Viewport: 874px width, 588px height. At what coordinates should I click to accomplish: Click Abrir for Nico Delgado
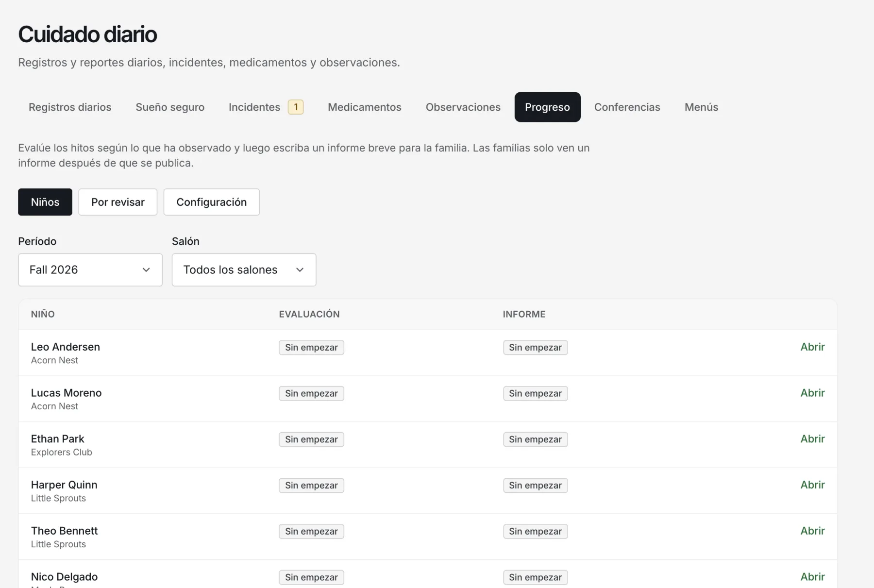[812, 577]
